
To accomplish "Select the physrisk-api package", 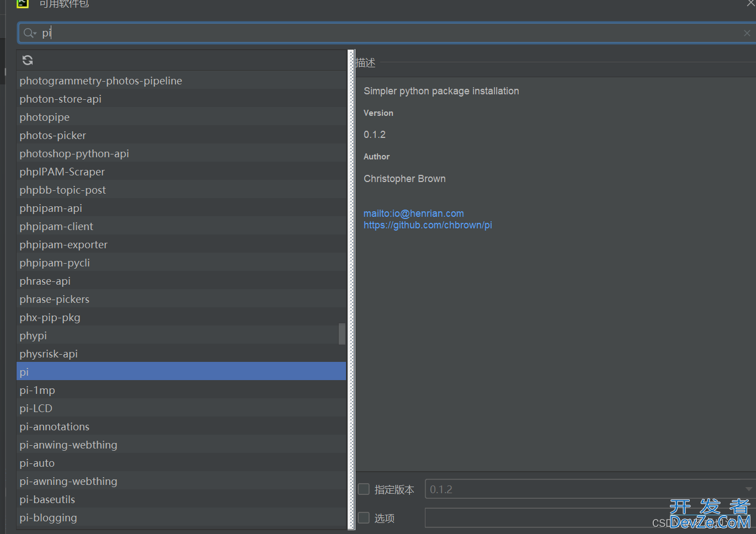I will point(181,354).
